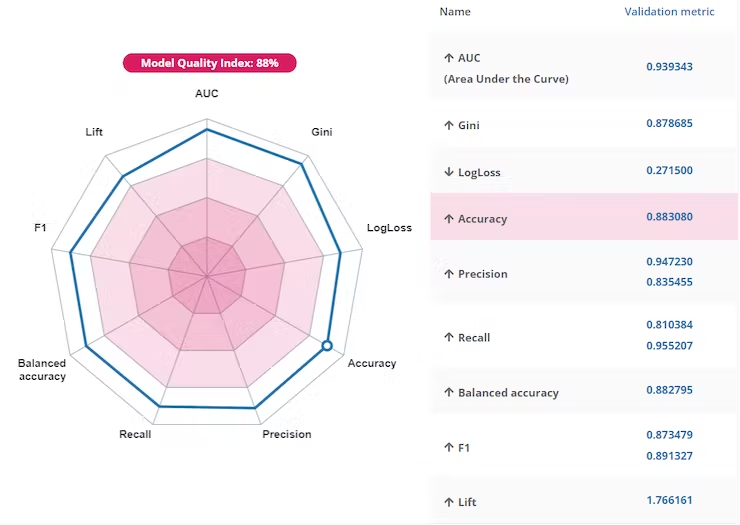Click the up arrow next to Gini
The width and height of the screenshot is (740, 525).
pyautogui.click(x=448, y=126)
